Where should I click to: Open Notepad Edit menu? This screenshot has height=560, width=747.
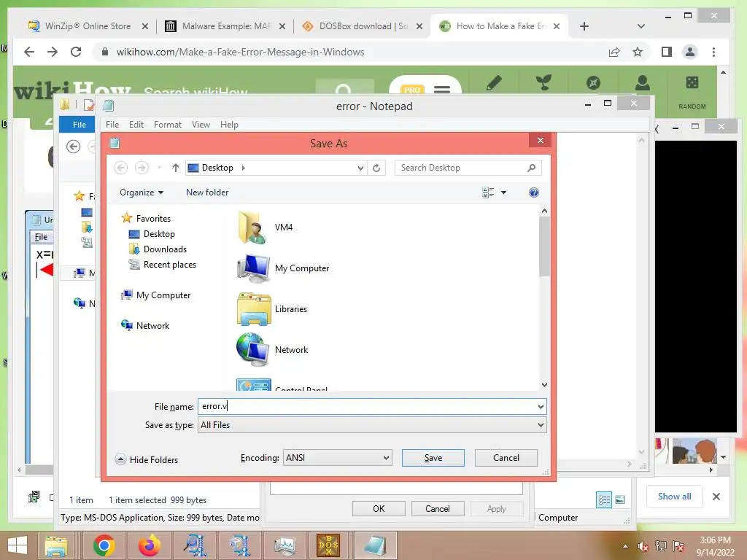(x=136, y=125)
